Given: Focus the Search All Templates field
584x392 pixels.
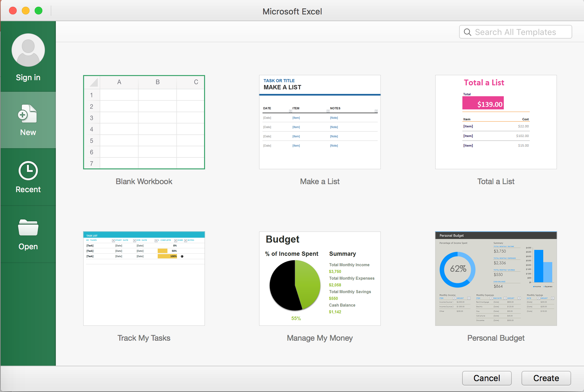Looking at the screenshot, I should pyautogui.click(x=515, y=32).
